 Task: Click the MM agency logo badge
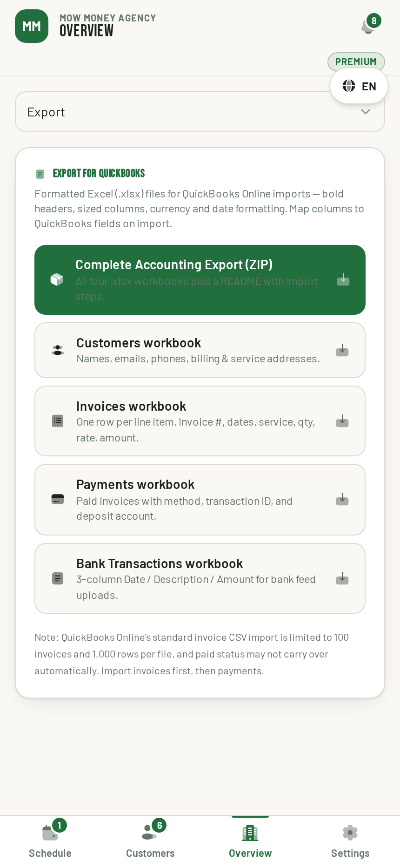click(32, 26)
